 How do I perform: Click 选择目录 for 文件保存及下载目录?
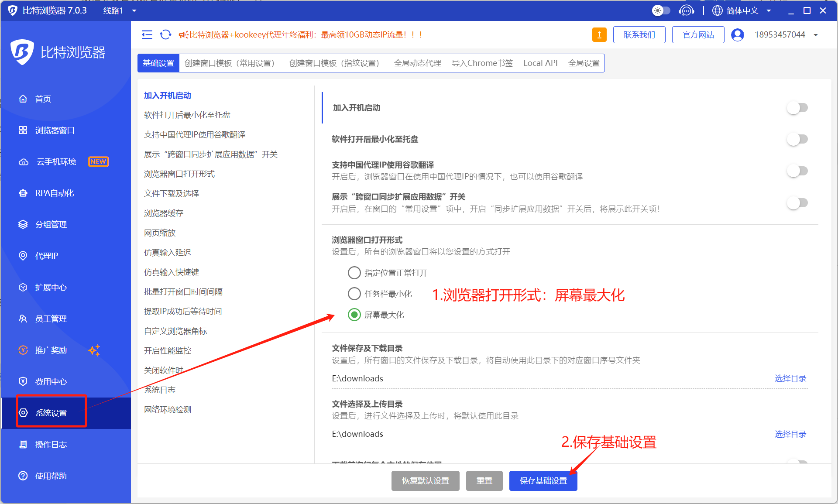[790, 378]
